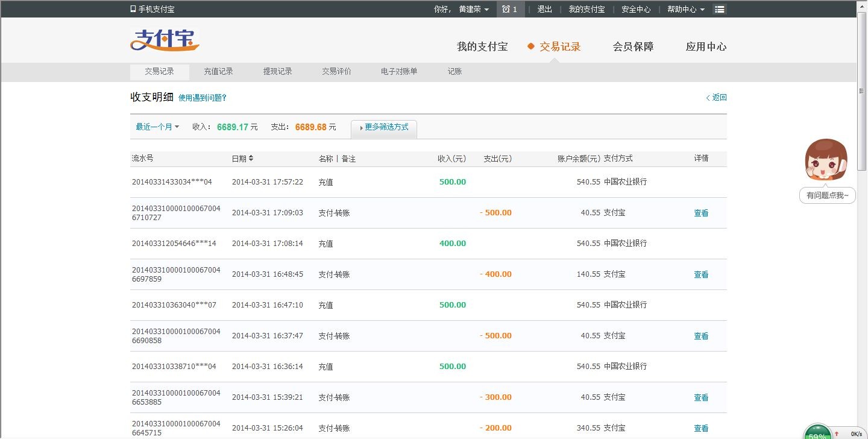This screenshot has width=868, height=439.
Task: Sort by the 日期 column arrows
Action: (251, 158)
